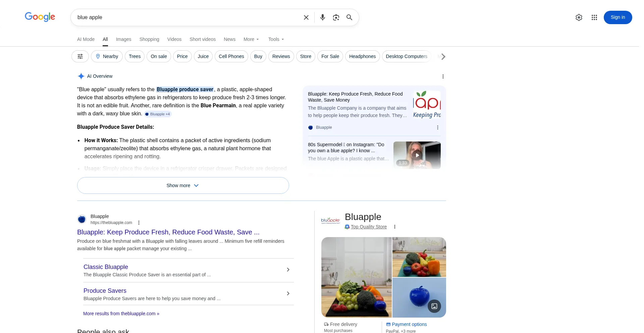Image resolution: width=644 pixels, height=333 pixels.
Task: Open the all filters sliders icon
Action: click(x=80, y=56)
